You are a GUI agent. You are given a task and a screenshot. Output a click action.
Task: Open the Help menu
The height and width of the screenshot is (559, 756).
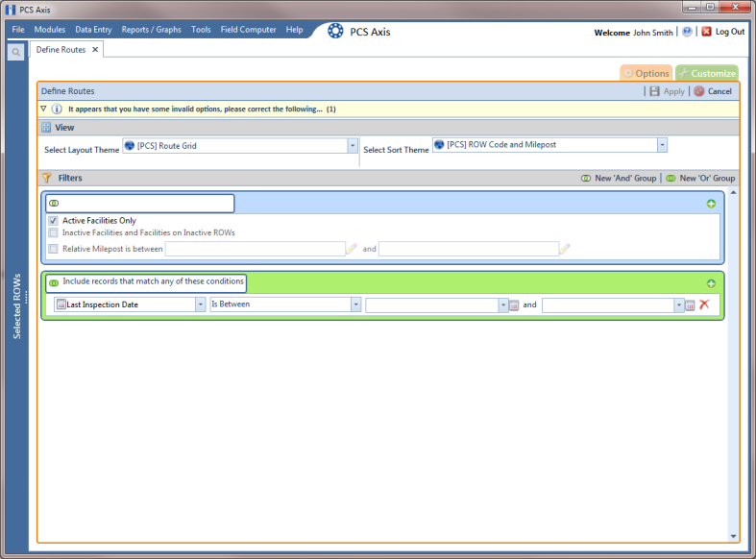point(295,30)
